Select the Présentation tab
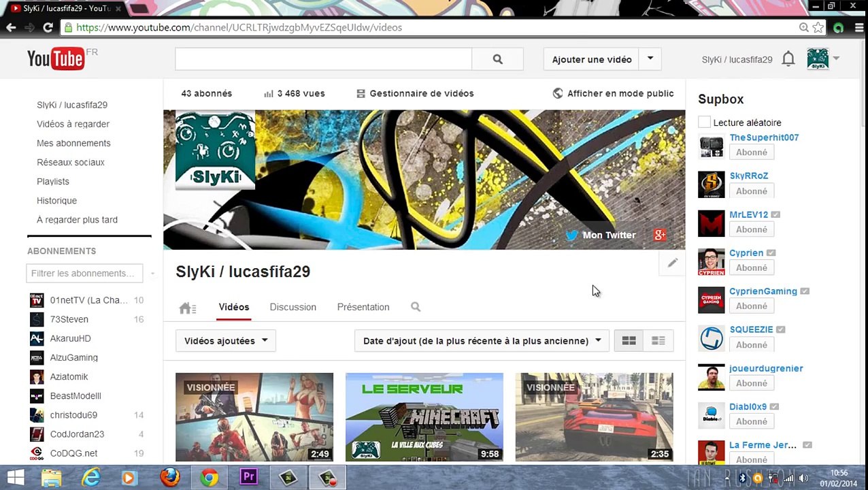 coord(363,307)
